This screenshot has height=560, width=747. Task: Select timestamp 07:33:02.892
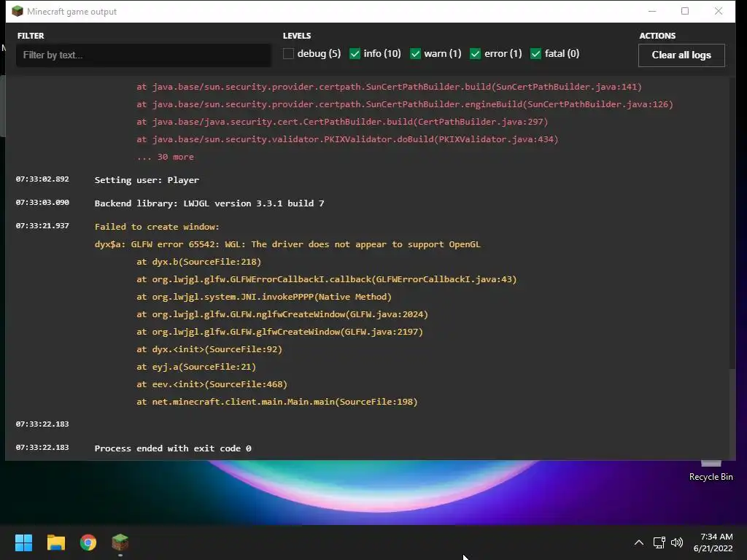click(x=42, y=179)
